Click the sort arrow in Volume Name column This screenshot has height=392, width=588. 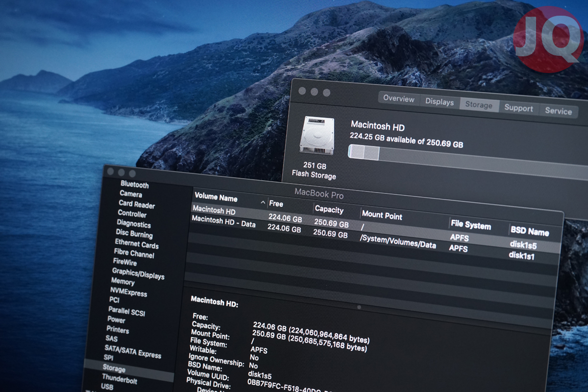(x=263, y=202)
